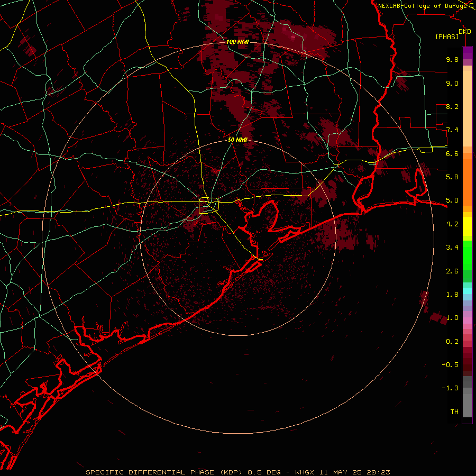476x476 pixels.
Task: Click the bright green segment of the color bar
Action: (467, 255)
